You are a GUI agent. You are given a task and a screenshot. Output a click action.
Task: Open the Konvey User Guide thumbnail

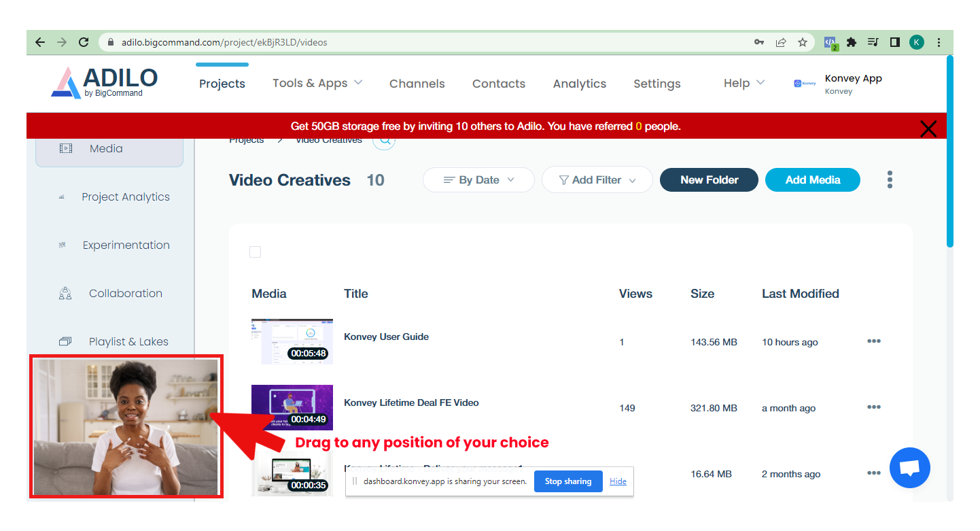click(x=292, y=341)
